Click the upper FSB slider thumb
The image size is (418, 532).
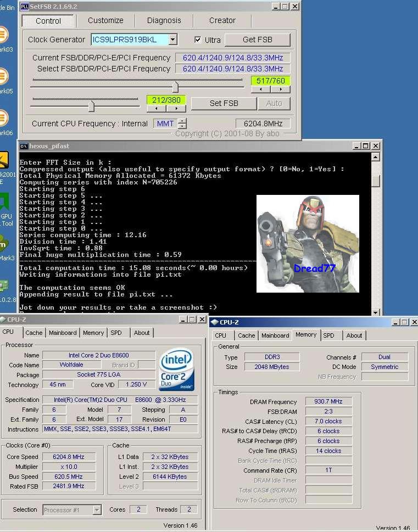coord(175,87)
